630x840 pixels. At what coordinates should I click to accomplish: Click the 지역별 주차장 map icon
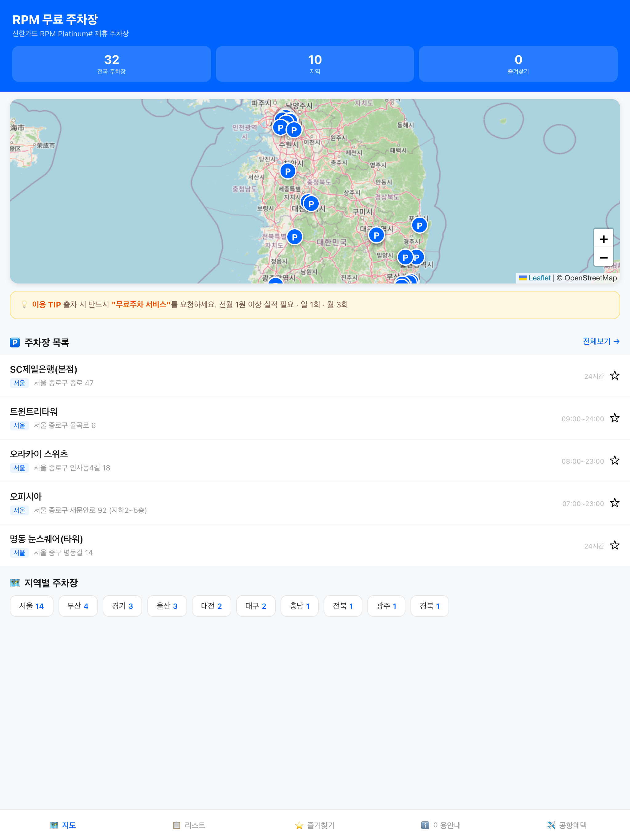pos(15,583)
